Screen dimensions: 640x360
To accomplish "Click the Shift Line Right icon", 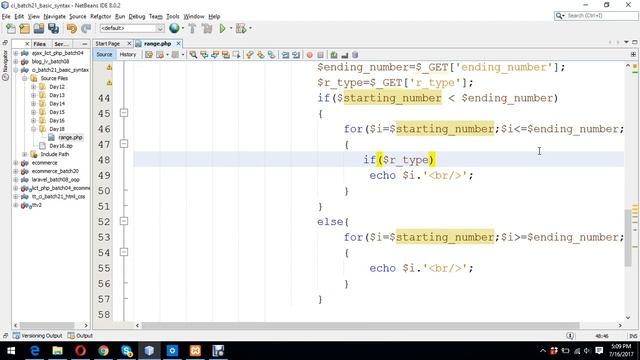I will [296, 55].
